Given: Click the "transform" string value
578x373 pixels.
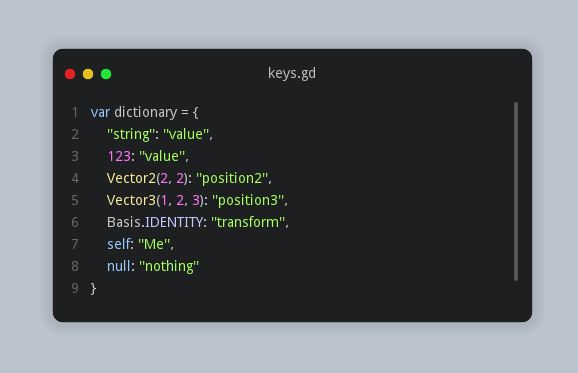Looking at the screenshot, I should pos(248,222).
